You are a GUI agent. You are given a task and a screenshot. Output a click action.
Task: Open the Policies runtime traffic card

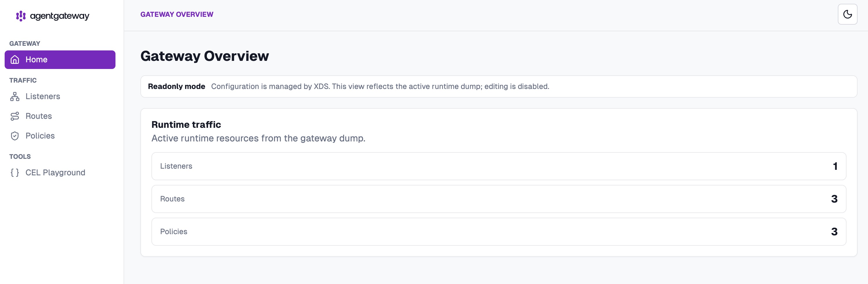[499, 232]
